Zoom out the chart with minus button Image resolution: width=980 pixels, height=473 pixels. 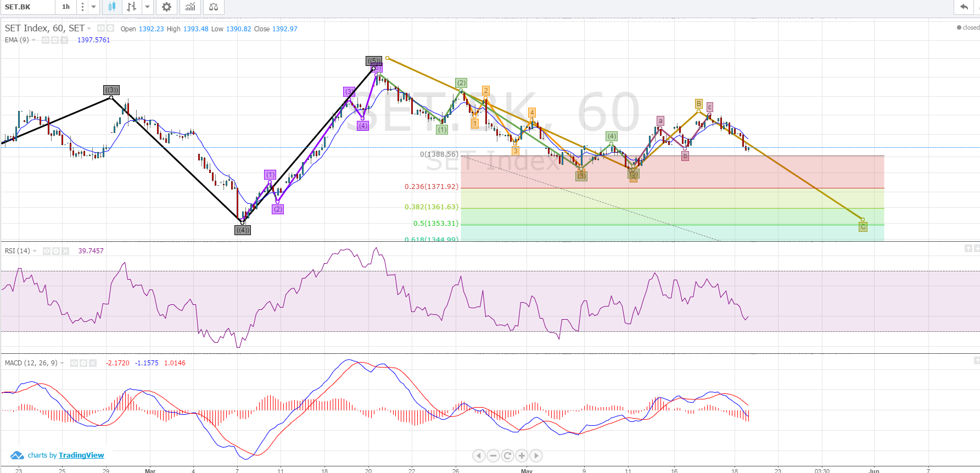coord(493,455)
